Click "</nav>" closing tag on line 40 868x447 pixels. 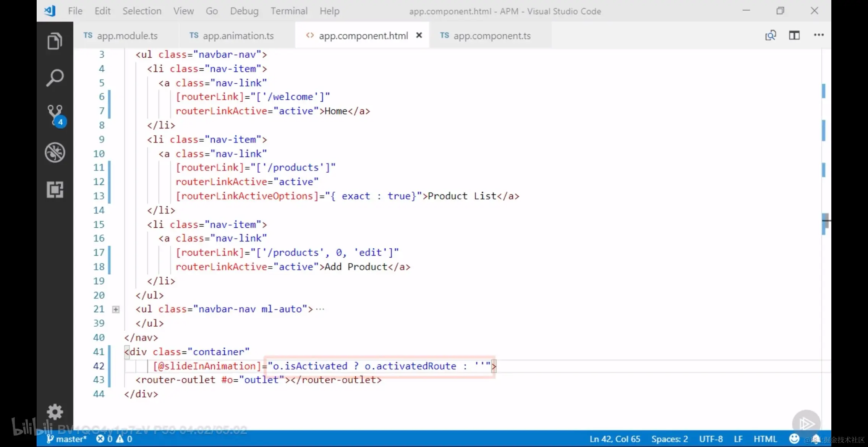pos(141,337)
